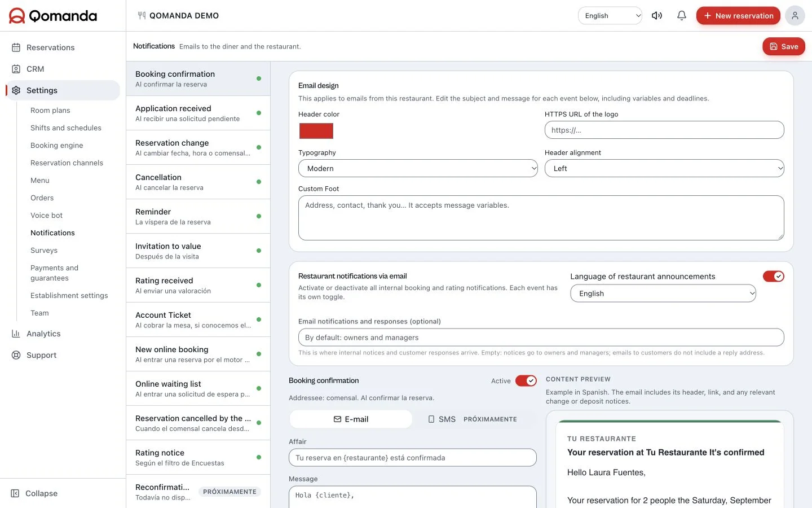Viewport: 812px width, 508px height.
Task: Select the Rating notice notification
Action: point(198,457)
